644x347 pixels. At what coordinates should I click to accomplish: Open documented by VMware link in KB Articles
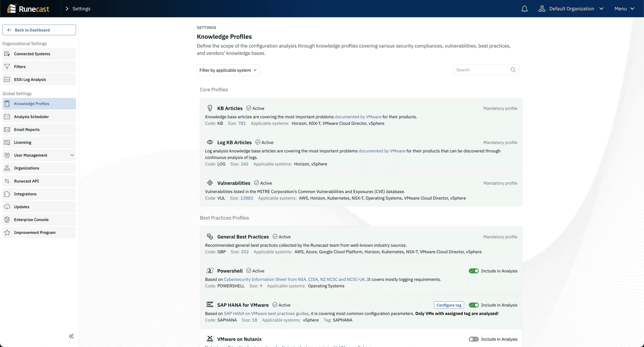[x=358, y=117]
